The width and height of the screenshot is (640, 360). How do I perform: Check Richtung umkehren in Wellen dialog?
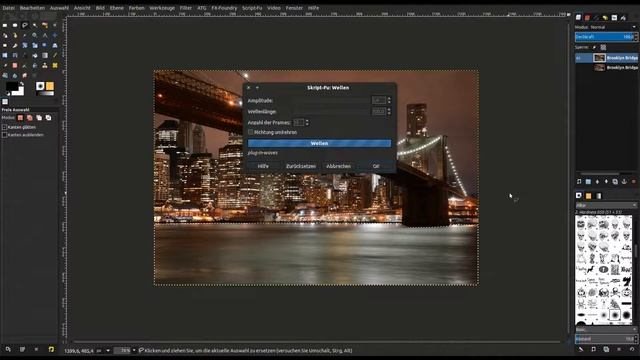(x=251, y=132)
